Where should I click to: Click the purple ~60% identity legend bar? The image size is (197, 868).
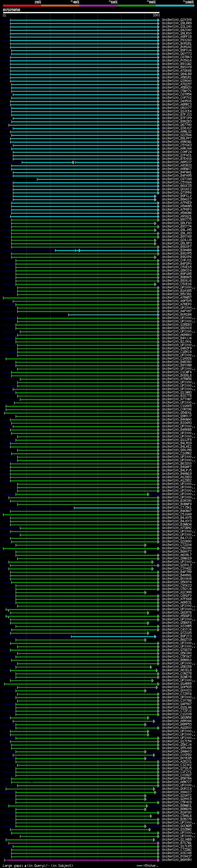pos(98,6)
